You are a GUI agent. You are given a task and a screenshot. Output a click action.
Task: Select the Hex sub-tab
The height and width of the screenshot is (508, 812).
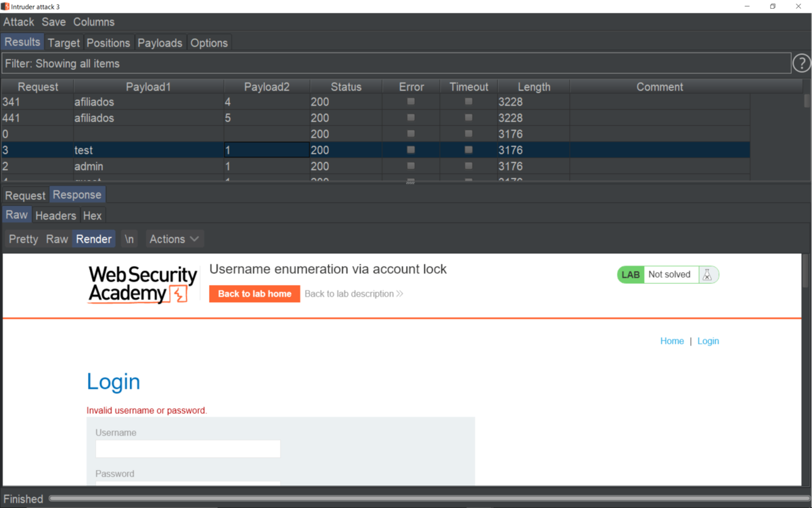point(93,215)
